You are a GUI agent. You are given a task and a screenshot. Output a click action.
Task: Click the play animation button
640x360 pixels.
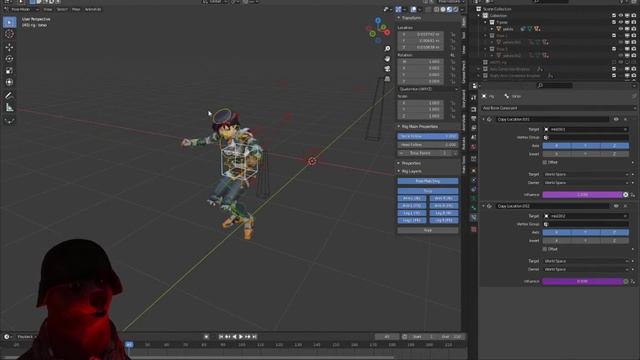(241, 337)
